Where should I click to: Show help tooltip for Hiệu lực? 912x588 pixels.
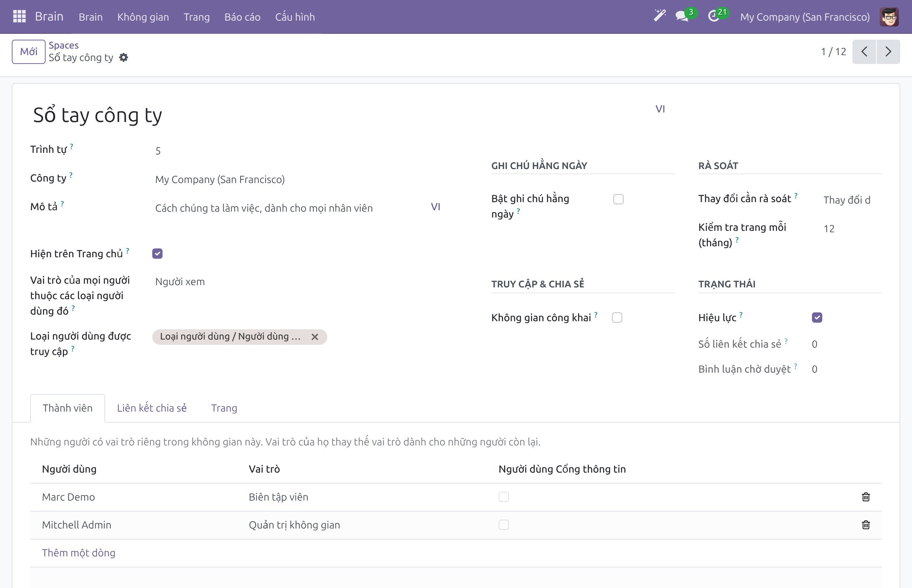pos(741,314)
